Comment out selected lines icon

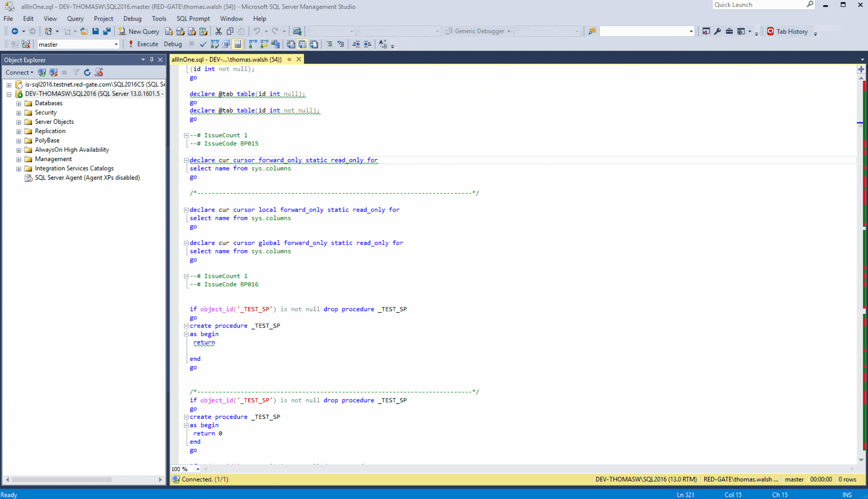pyautogui.click(x=329, y=44)
